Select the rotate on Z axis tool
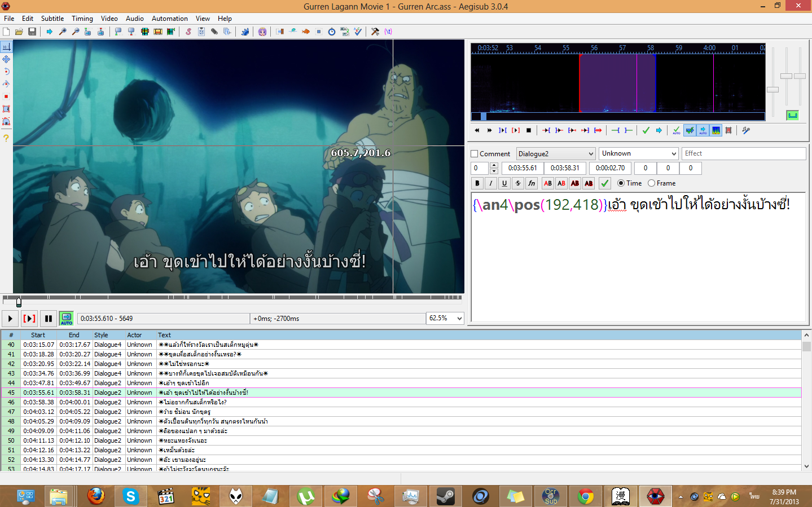This screenshot has width=812, height=507. (6, 72)
